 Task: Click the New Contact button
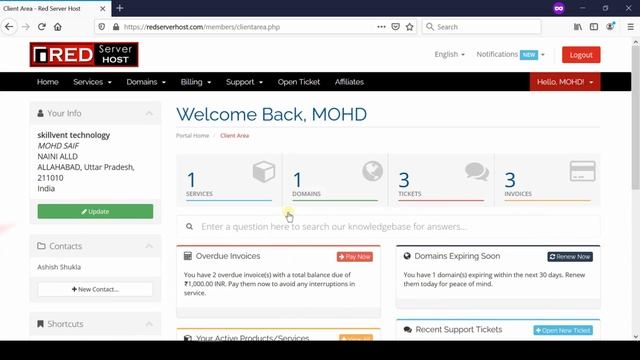(95, 289)
